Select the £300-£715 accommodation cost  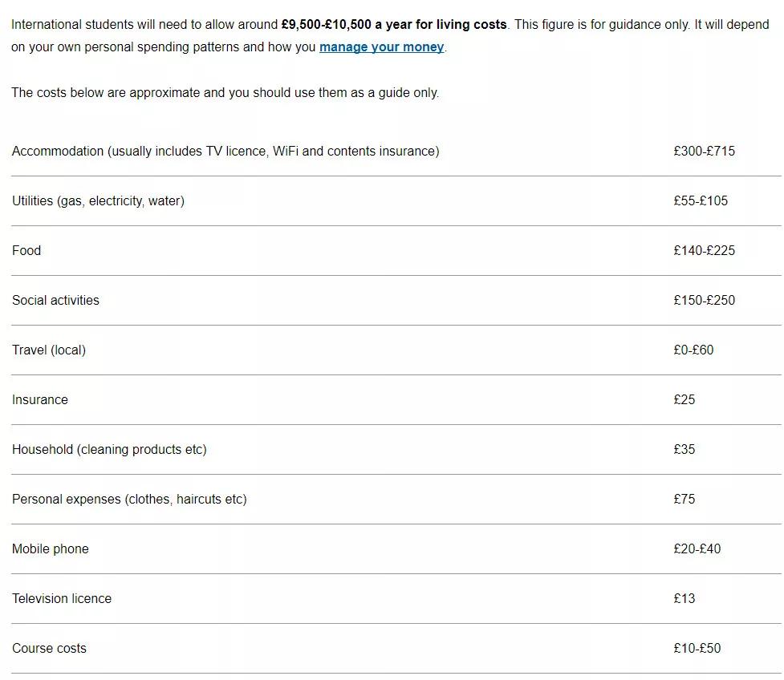pyautogui.click(x=704, y=152)
